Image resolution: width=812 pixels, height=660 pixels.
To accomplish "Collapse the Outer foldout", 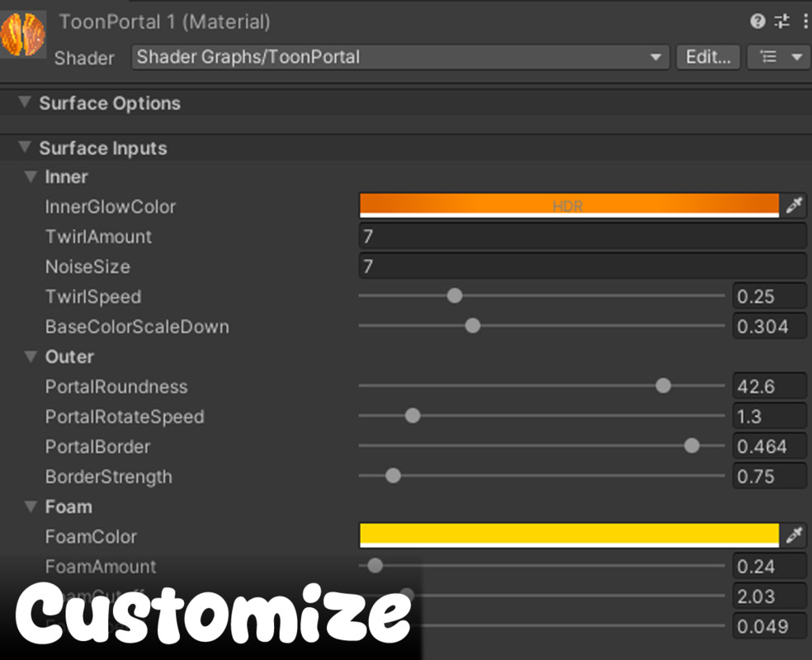I will point(31,356).
